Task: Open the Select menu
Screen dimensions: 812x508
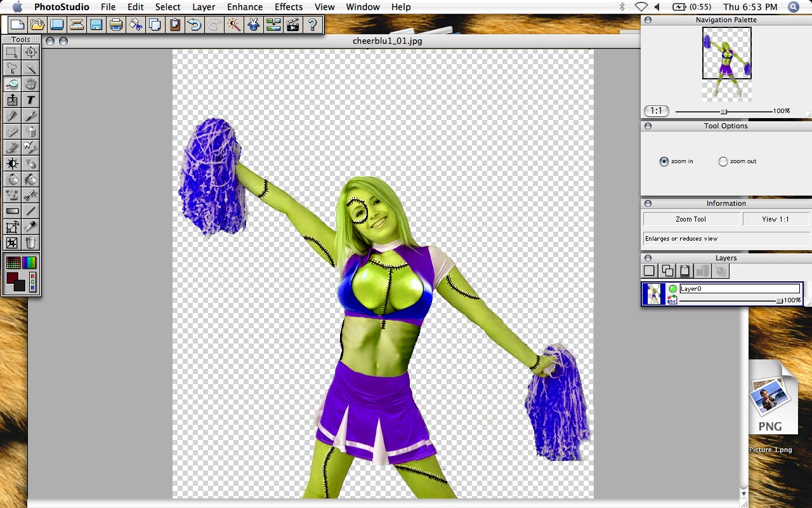Action: pos(168,7)
